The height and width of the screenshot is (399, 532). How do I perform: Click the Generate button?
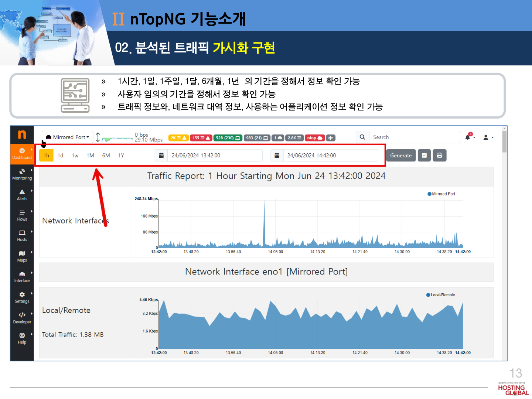coord(401,156)
